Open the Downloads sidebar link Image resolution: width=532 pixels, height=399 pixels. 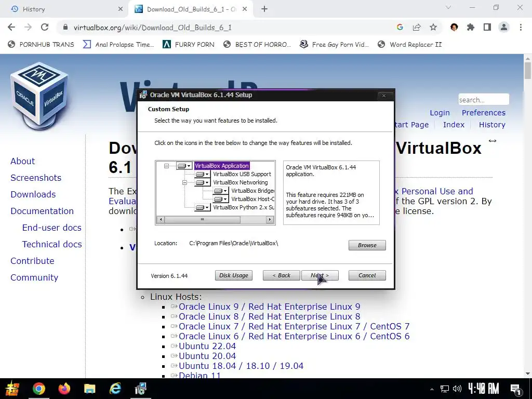(33, 194)
